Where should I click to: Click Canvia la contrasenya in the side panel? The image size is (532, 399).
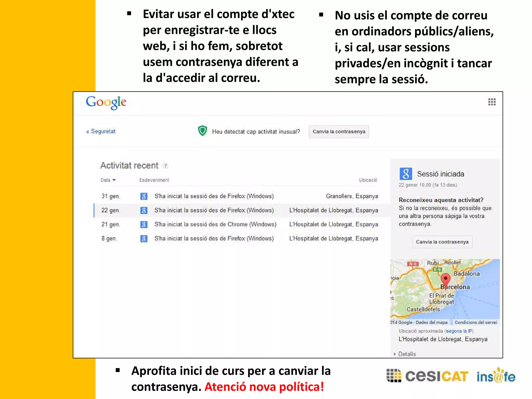(x=442, y=242)
